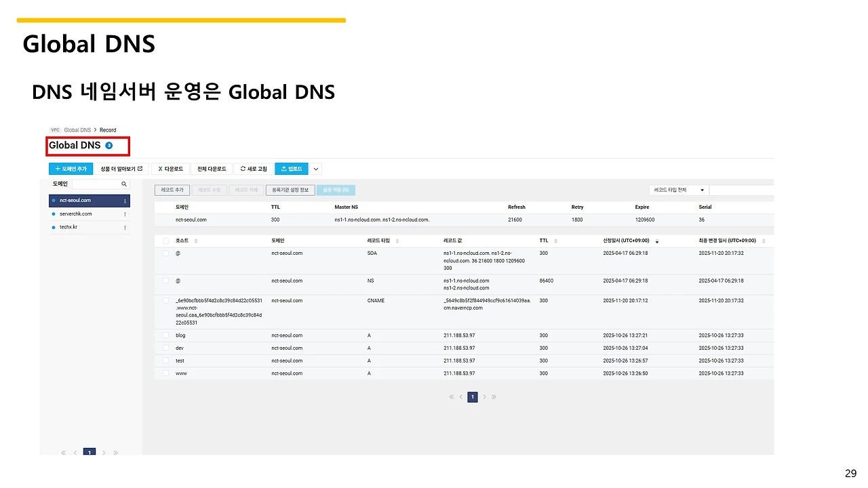
Task: Click the Refresh value 21600
Action: (515, 220)
